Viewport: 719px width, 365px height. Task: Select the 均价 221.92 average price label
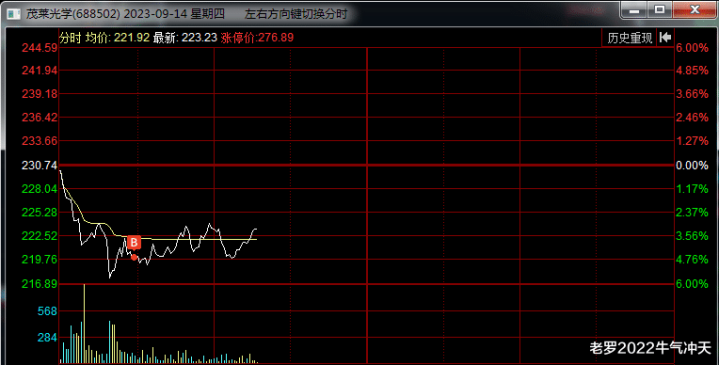[x=117, y=38]
